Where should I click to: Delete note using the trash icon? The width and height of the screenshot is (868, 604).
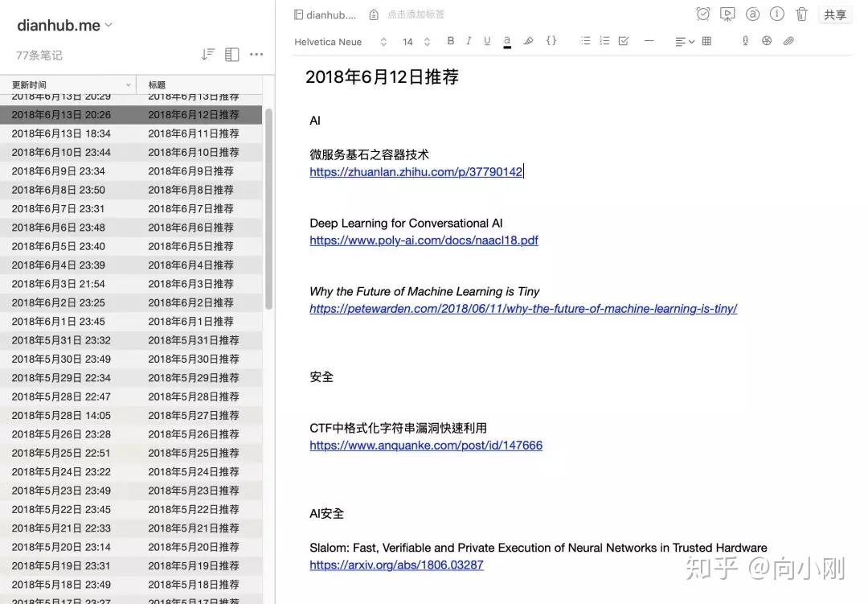point(801,14)
